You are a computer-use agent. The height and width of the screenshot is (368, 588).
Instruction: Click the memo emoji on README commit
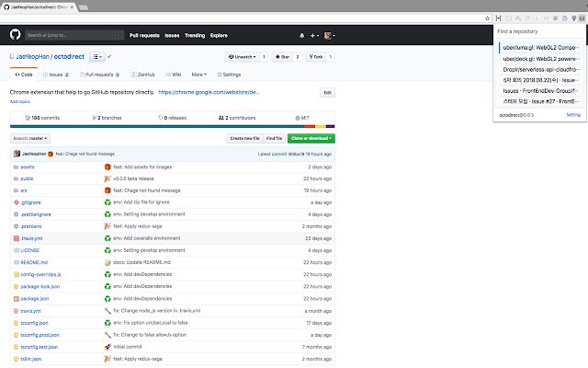point(107,262)
